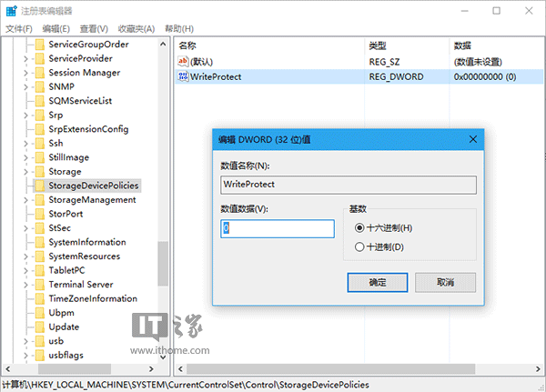This screenshot has height=392, width=546.
Task: Expand the TabletPC tree node
Action: tap(25, 270)
